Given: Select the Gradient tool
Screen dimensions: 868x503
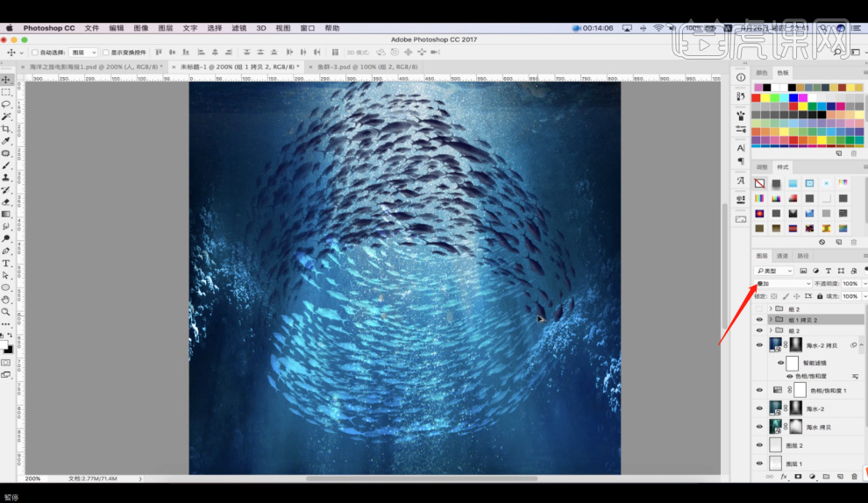Looking at the screenshot, I should (x=6, y=214).
